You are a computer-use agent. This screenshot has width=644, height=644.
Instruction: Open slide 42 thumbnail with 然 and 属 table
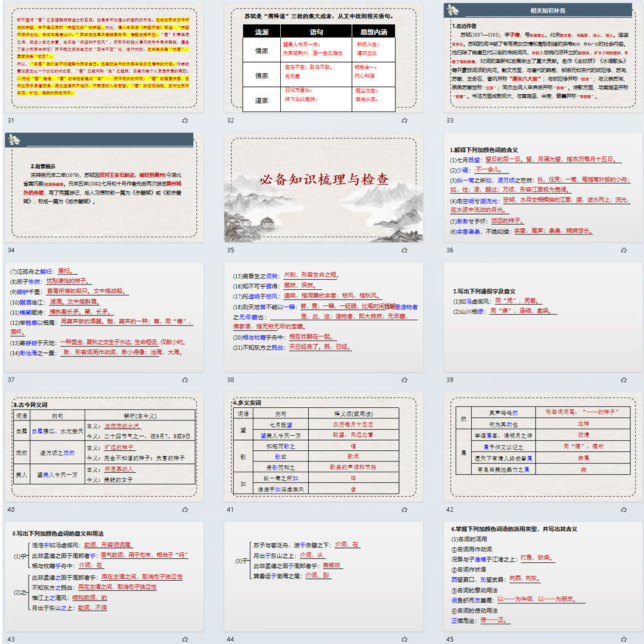coord(543,447)
